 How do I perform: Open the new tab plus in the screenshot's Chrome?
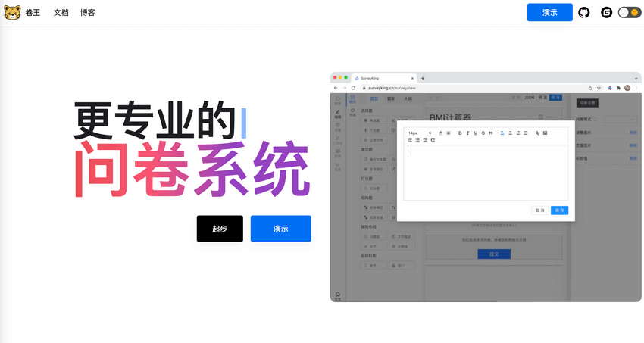pyautogui.click(x=423, y=78)
